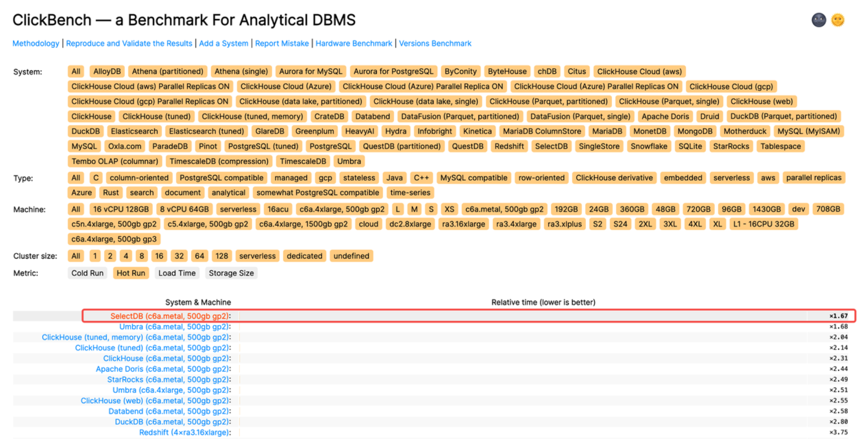Toggle the ClickHouse Cloud (gcp) system tag
Viewport: 868px width, 442px height.
731,86
